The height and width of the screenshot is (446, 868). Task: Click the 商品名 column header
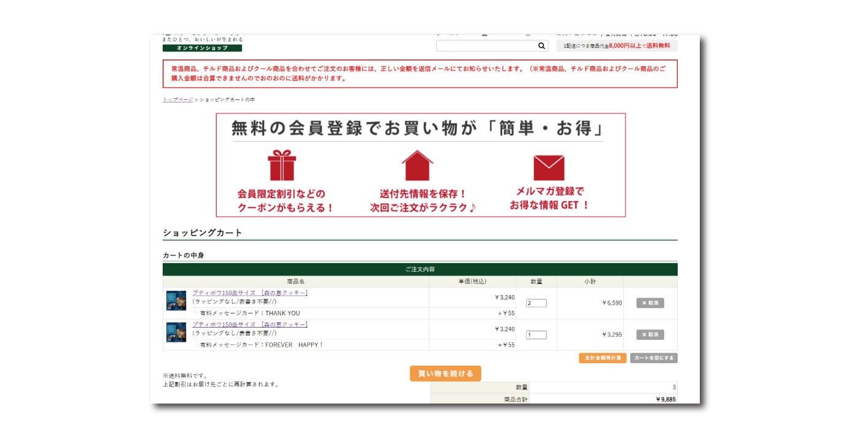pyautogui.click(x=296, y=282)
